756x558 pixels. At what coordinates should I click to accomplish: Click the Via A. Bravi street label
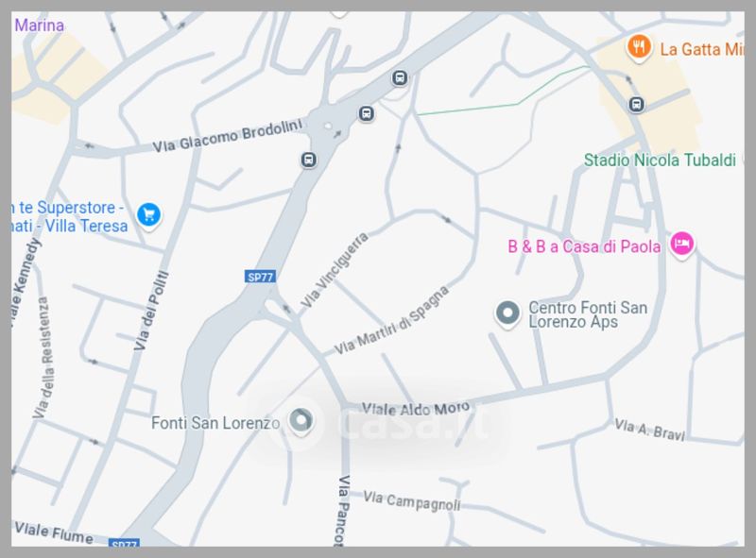(649, 430)
